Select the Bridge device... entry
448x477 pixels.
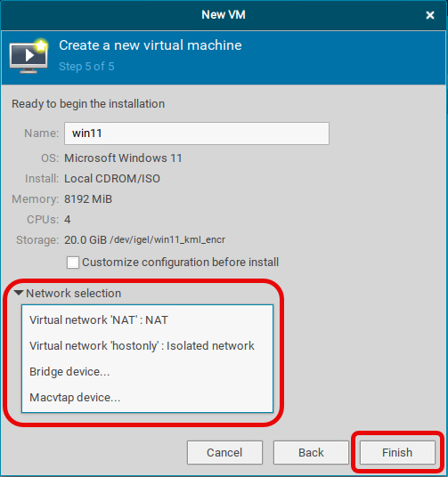click(147, 372)
